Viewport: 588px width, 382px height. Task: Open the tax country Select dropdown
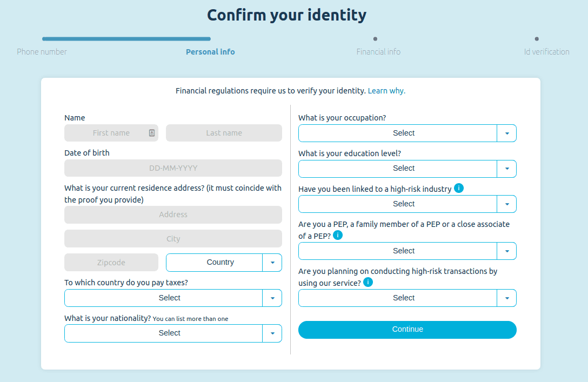click(173, 298)
